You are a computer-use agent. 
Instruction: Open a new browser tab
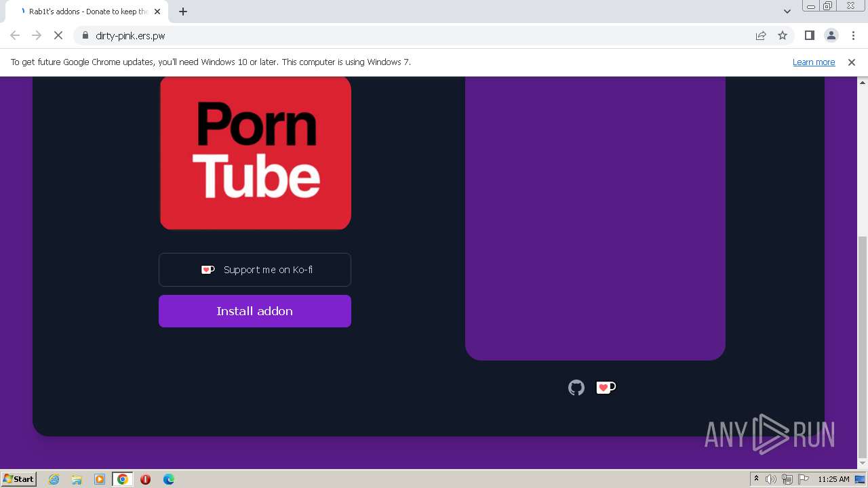[183, 12]
